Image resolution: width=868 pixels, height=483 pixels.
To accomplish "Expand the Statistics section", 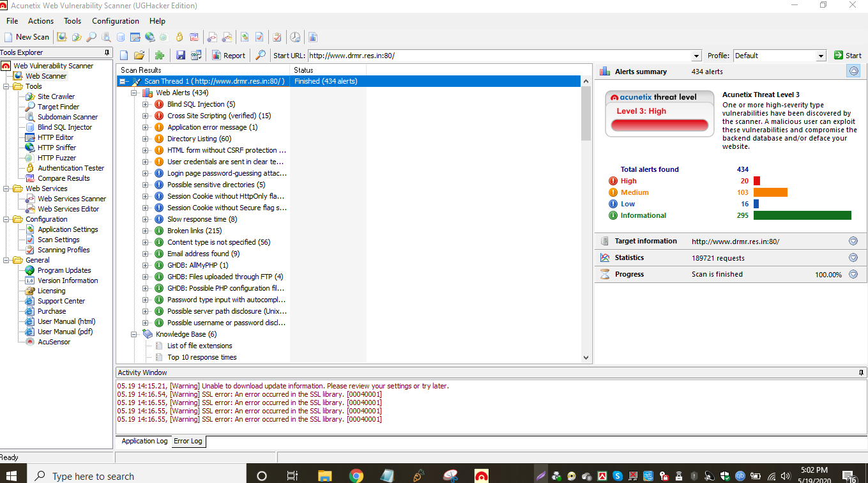I will pyautogui.click(x=853, y=257).
